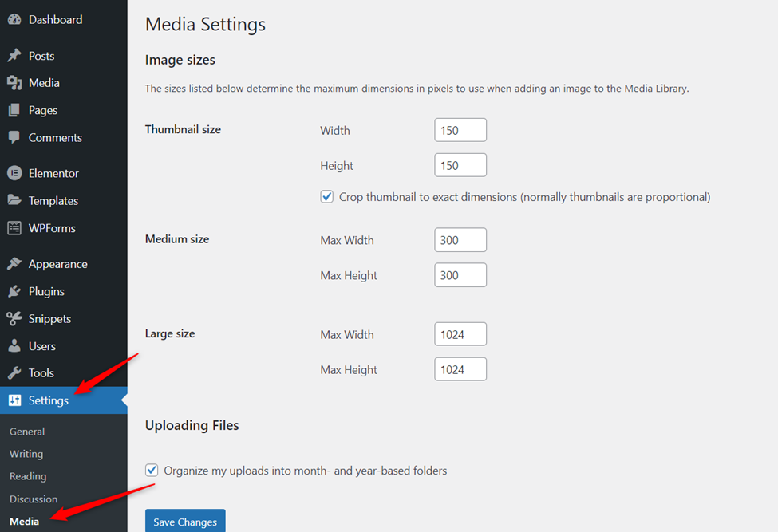Click the Medium size heading
Image resolution: width=778 pixels, height=532 pixels.
click(x=176, y=239)
